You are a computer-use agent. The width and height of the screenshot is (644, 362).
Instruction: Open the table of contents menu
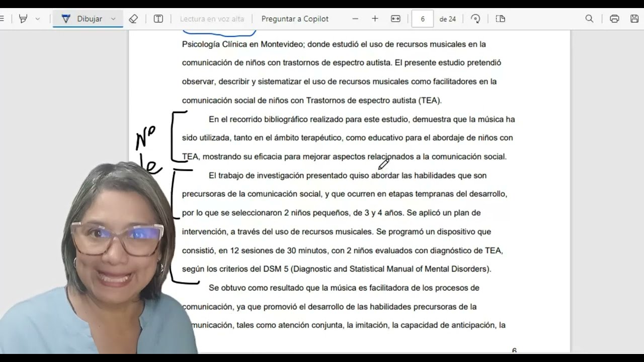pos(2,19)
